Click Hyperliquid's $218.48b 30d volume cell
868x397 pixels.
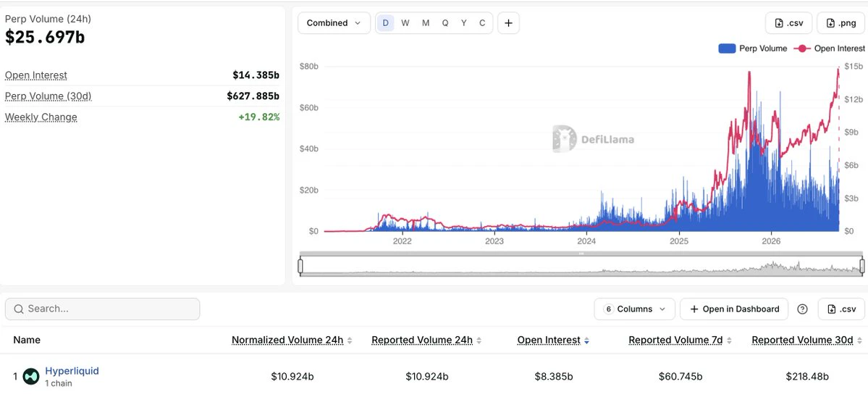pyautogui.click(x=807, y=377)
